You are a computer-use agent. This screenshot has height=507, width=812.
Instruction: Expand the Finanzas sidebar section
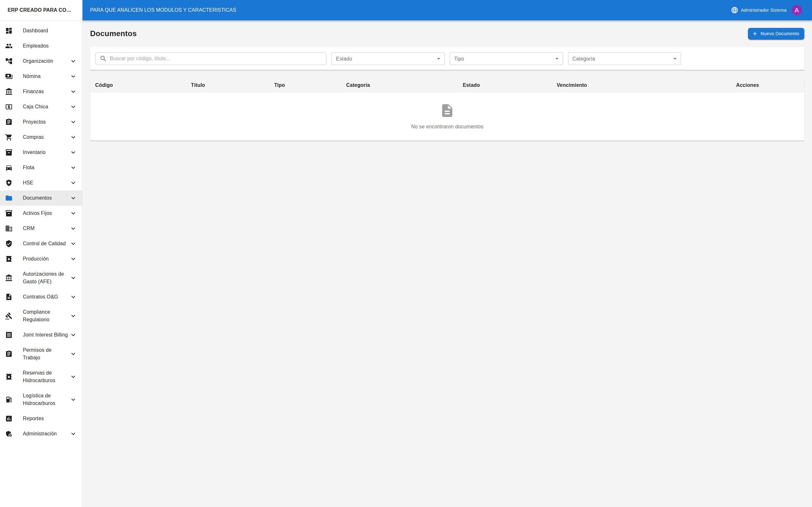click(x=73, y=91)
